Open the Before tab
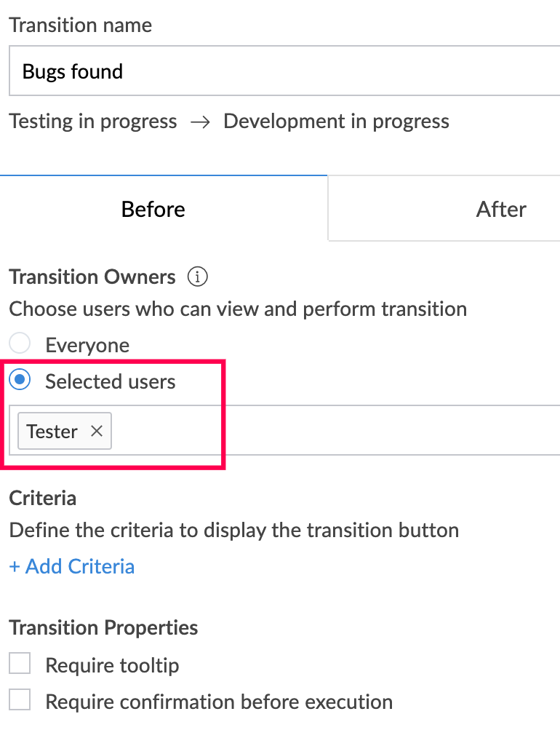Screen dimensions: 560x738 pos(153,210)
